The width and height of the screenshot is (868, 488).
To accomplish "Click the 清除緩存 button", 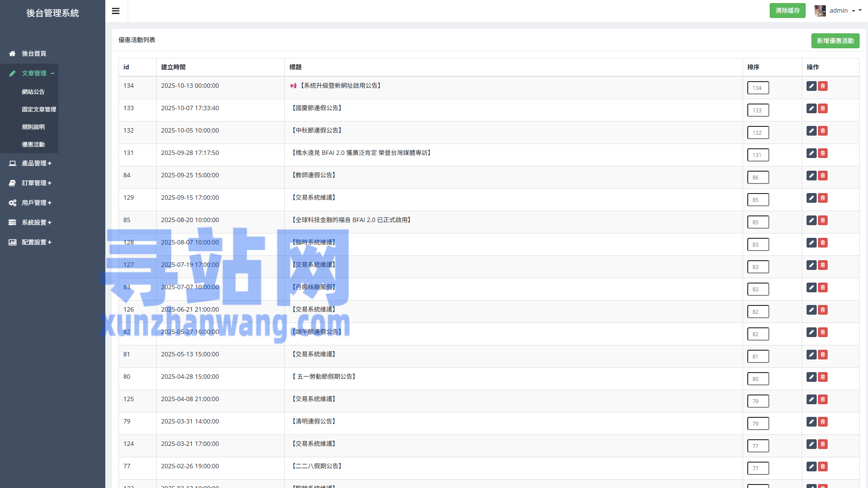I will tap(787, 11).
